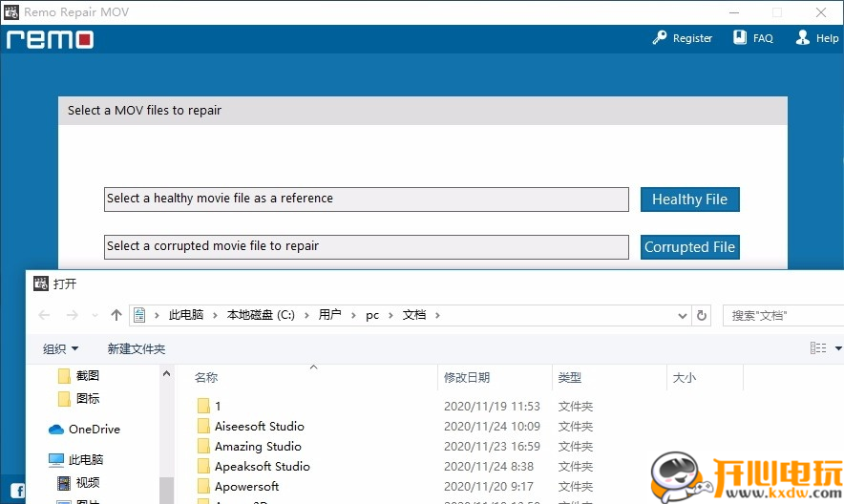This screenshot has width=844, height=504.
Task: Expand the 组织 dropdown menu
Action: pyautogui.click(x=61, y=349)
